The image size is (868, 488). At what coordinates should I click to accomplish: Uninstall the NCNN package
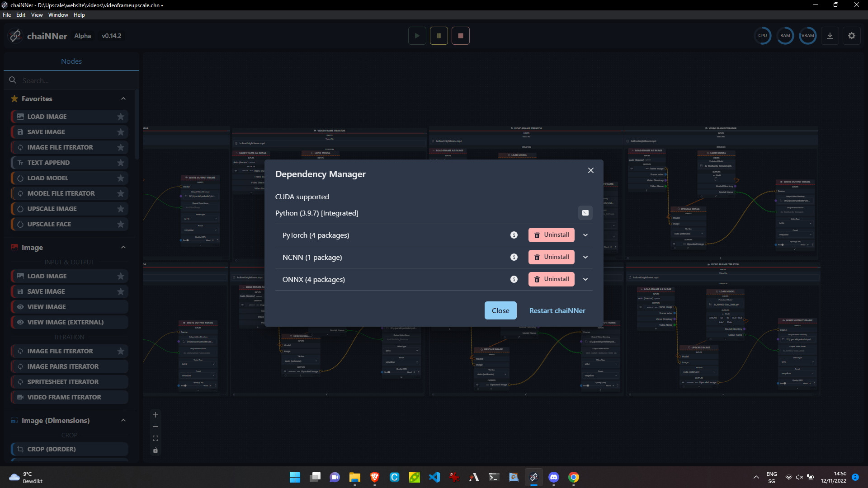[551, 257]
